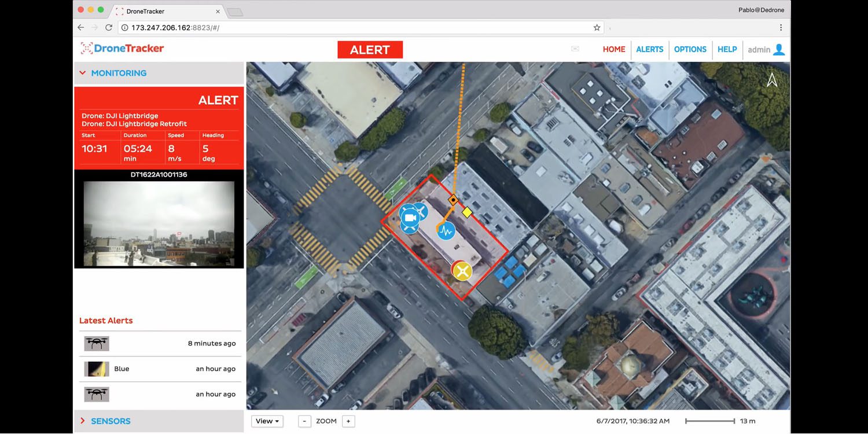Open the admin user profile icon

779,50
